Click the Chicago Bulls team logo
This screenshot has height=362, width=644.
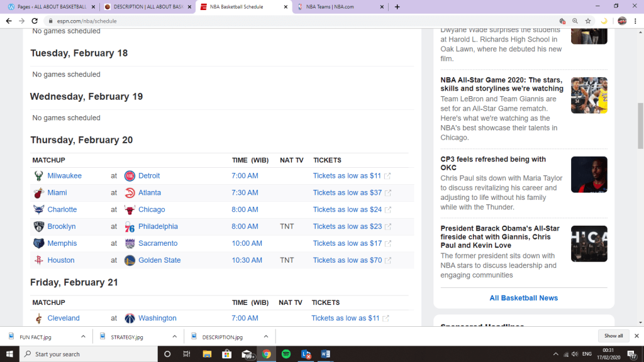click(x=130, y=210)
